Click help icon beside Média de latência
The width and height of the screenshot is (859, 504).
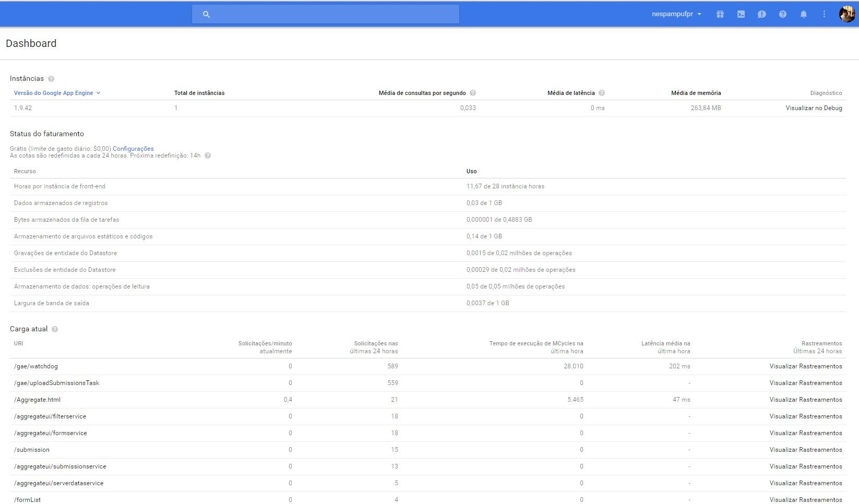click(602, 93)
